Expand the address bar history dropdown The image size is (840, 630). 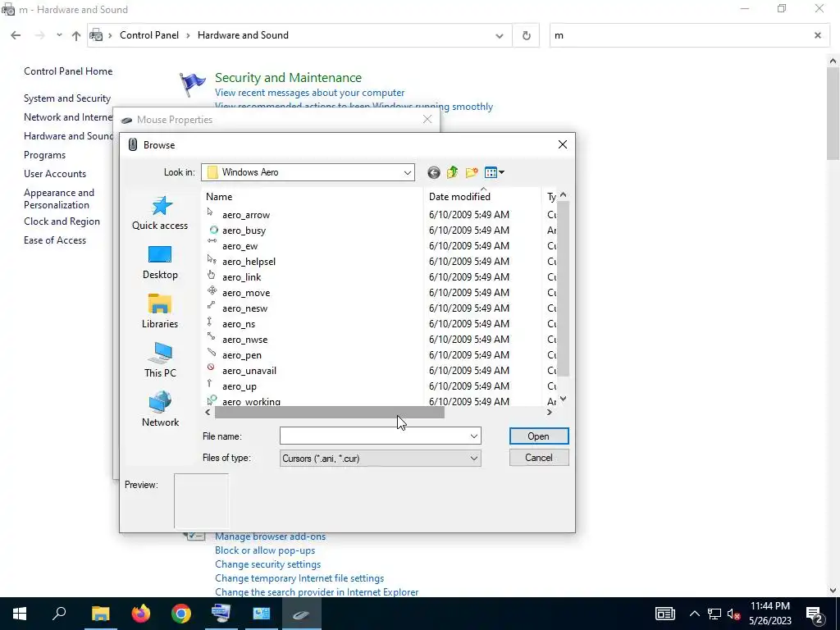(500, 36)
